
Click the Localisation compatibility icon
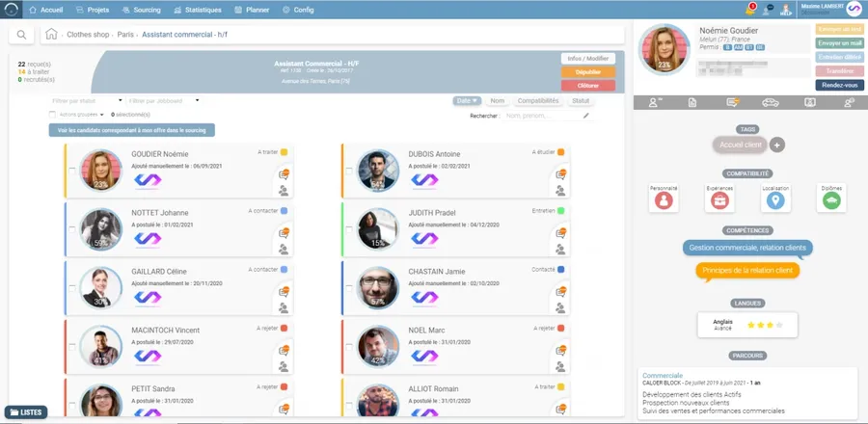tap(774, 199)
